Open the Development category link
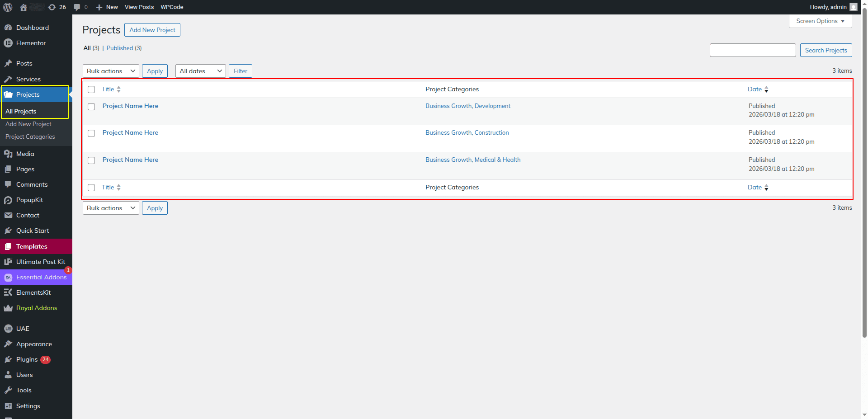868x419 pixels. point(492,106)
